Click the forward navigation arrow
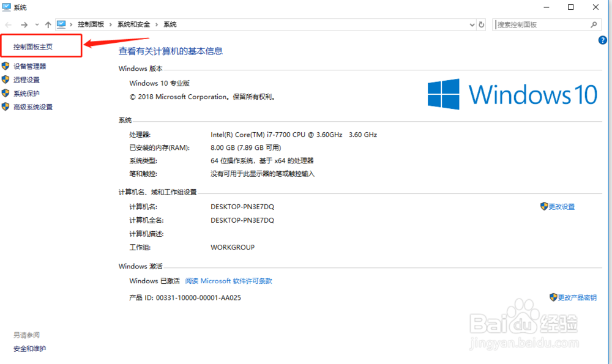Image resolution: width=612 pixels, height=364 pixels. pyautogui.click(x=24, y=24)
